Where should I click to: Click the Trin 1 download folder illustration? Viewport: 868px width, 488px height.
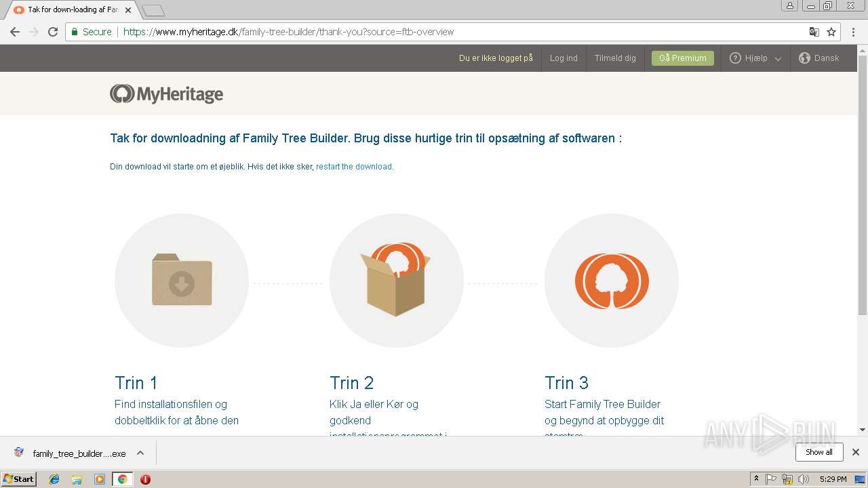point(182,280)
